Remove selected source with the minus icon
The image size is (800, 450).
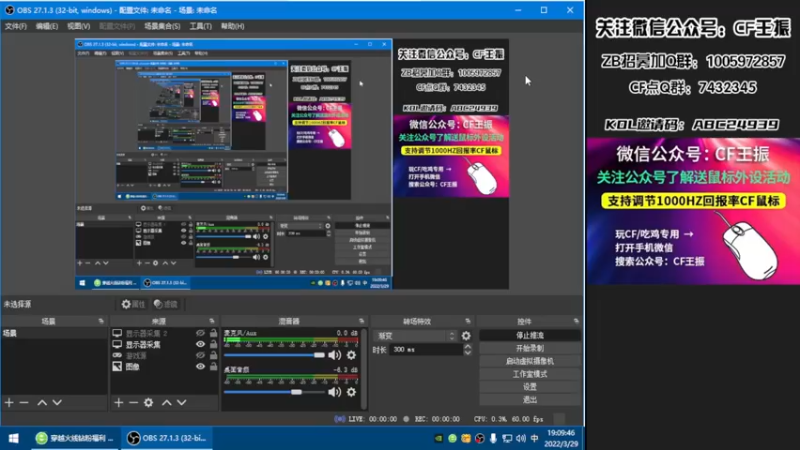pyautogui.click(x=133, y=403)
